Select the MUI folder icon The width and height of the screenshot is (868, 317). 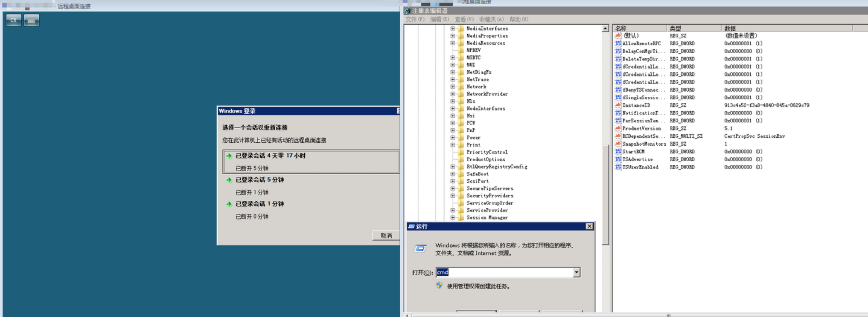(x=461, y=65)
